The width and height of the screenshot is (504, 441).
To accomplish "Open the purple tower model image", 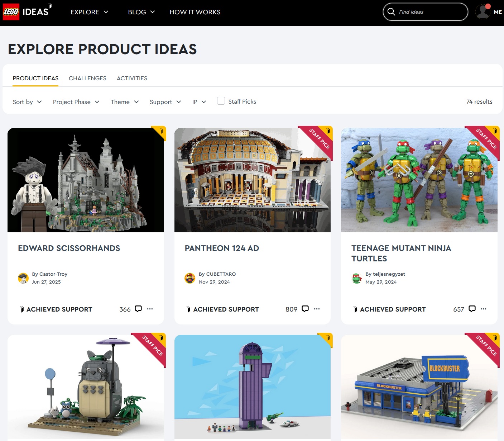I will tap(253, 387).
